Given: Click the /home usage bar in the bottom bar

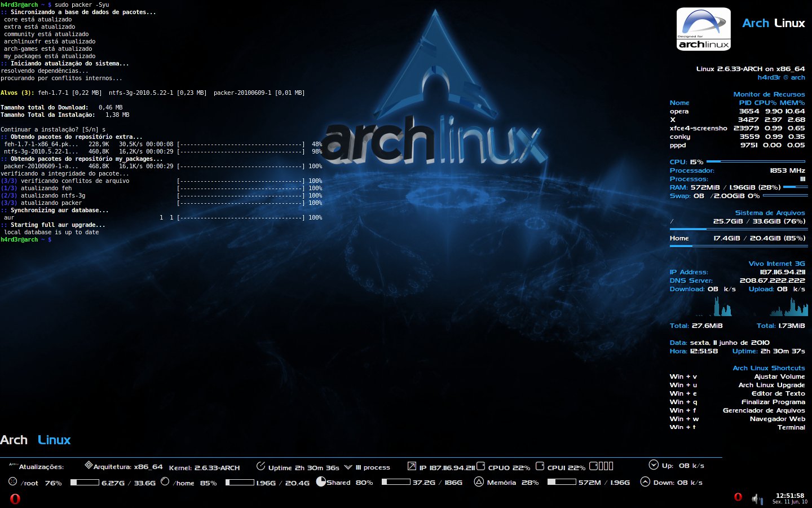Looking at the screenshot, I should [240, 482].
